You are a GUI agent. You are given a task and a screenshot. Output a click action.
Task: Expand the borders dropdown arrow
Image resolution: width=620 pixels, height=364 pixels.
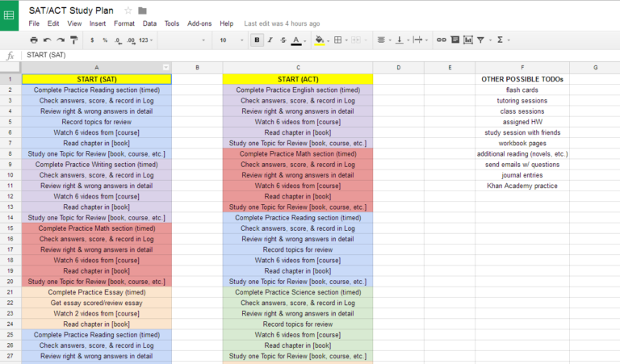[346, 40]
